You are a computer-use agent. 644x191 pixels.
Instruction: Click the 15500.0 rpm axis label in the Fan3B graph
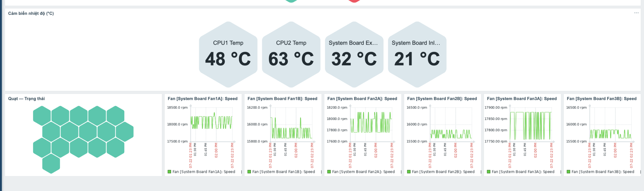(x=576, y=141)
